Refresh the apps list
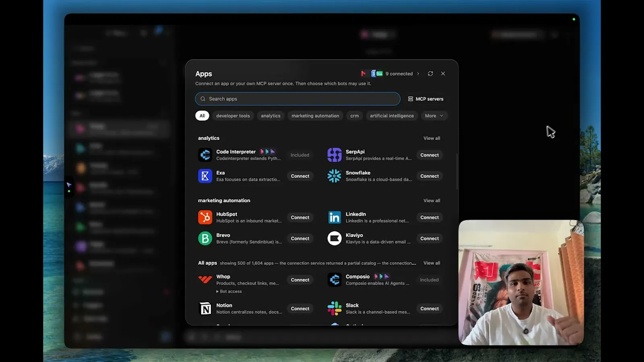Image resolution: width=644 pixels, height=362 pixels. [430, 74]
